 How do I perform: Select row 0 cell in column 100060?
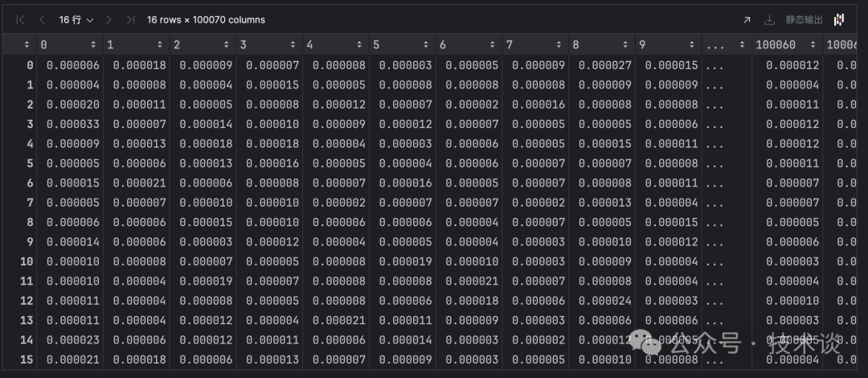pos(792,65)
